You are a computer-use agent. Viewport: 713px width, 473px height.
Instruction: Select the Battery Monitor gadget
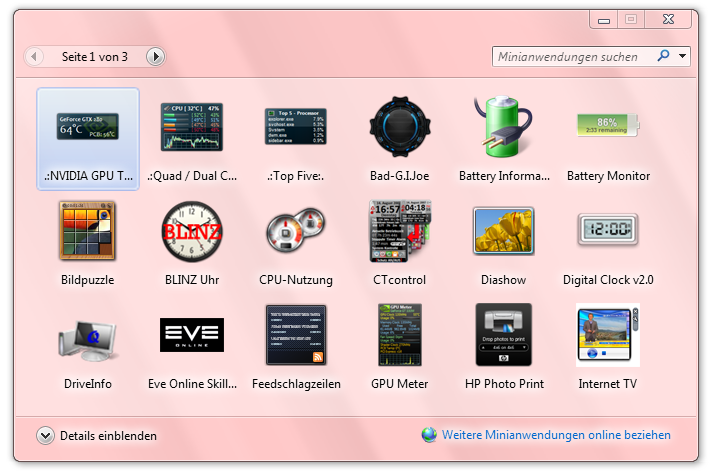pyautogui.click(x=608, y=127)
